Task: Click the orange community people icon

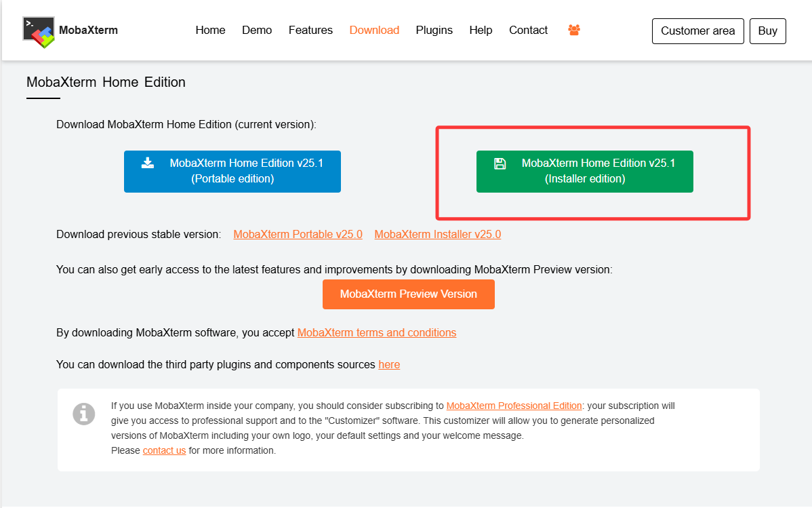Action: tap(574, 30)
